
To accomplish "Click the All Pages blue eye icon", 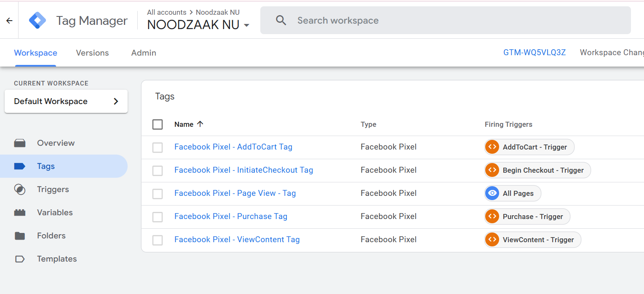I will (492, 193).
